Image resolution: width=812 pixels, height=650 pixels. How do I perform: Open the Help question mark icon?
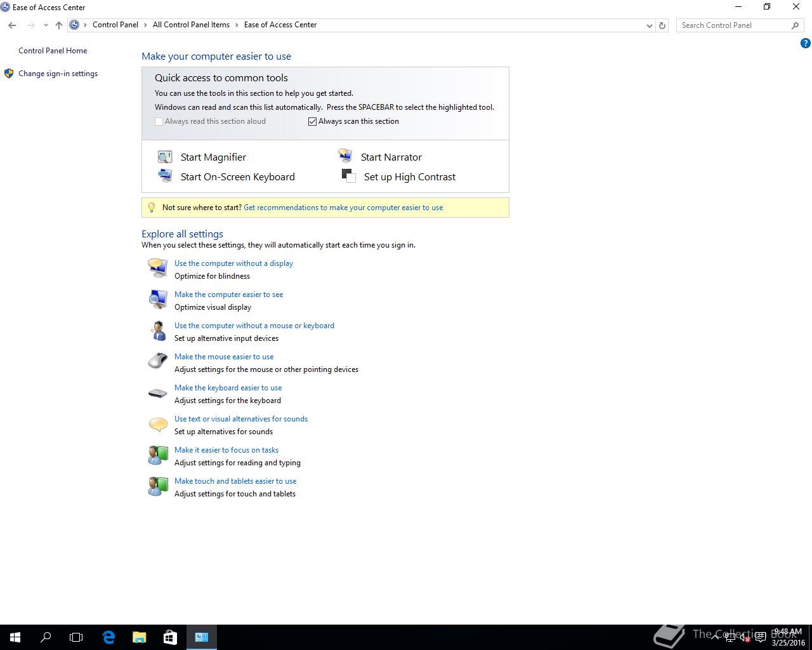[806, 43]
